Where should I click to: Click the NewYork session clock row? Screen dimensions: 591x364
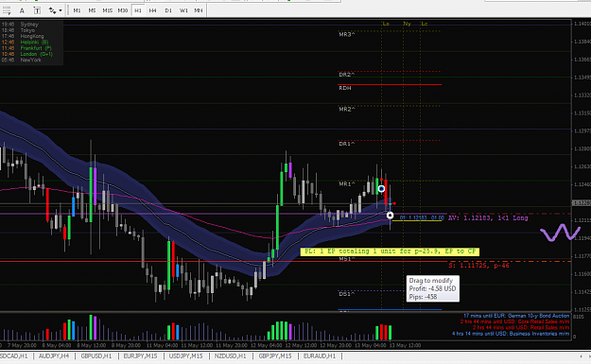(x=22, y=60)
